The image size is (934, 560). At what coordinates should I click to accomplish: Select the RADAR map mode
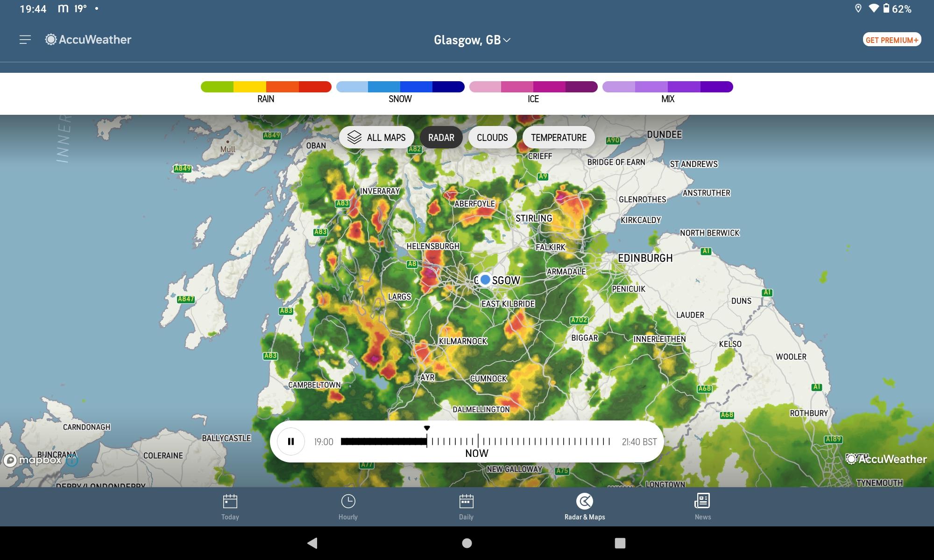click(x=441, y=138)
